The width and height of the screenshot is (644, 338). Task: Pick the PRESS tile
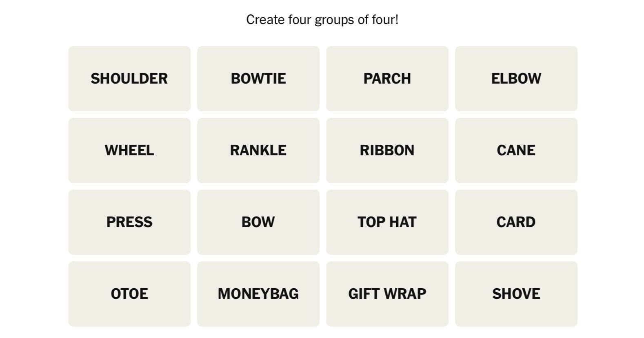129,222
